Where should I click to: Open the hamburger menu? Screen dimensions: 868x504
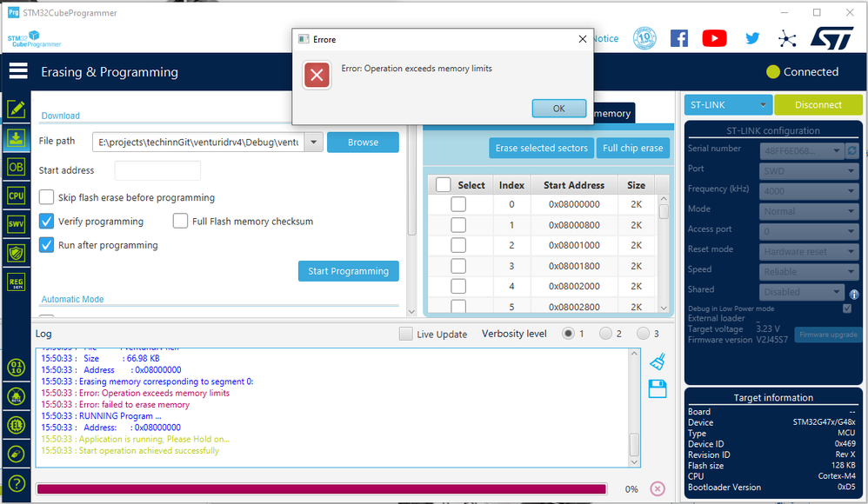[18, 70]
